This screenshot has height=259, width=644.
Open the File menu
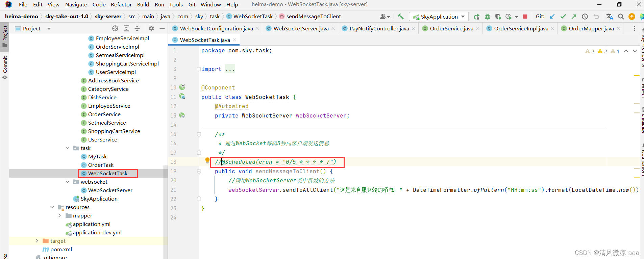point(23,4)
